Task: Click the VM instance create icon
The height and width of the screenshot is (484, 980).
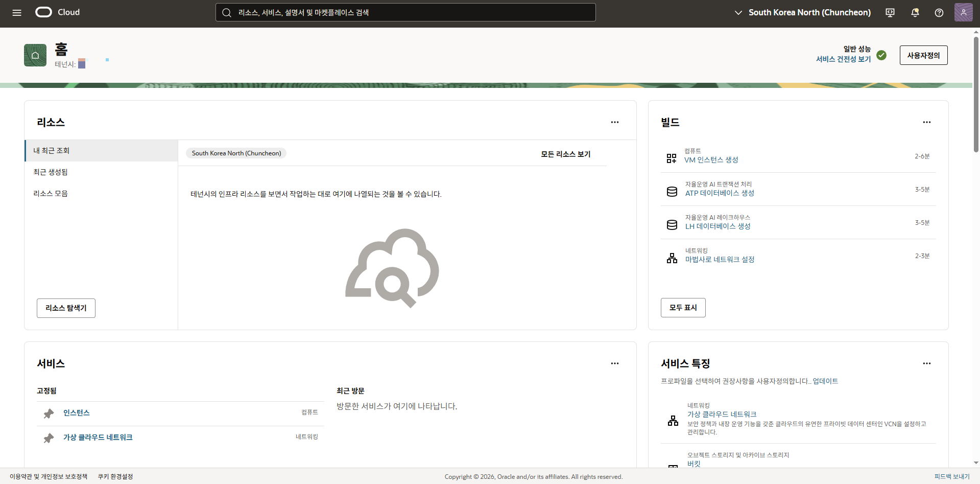Action: tap(672, 158)
